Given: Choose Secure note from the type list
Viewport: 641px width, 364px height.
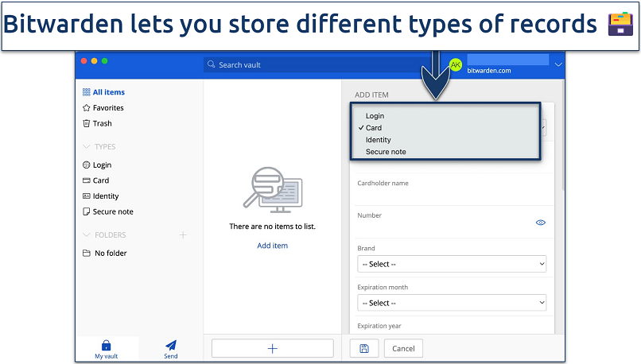Looking at the screenshot, I should 386,152.
